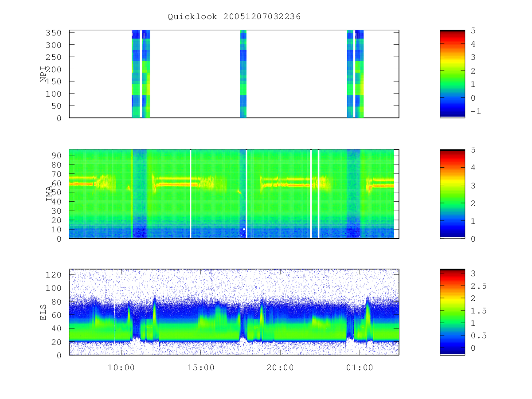Select the ELS y-axis label
Image resolution: width=532 pixels, height=399 pixels.
click(44, 312)
